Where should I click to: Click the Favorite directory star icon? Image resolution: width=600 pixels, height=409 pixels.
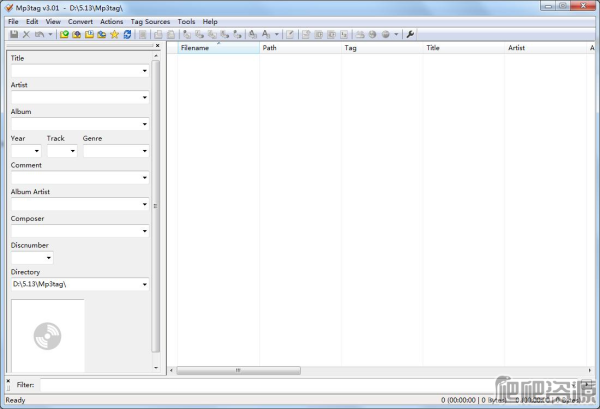pyautogui.click(x=115, y=35)
